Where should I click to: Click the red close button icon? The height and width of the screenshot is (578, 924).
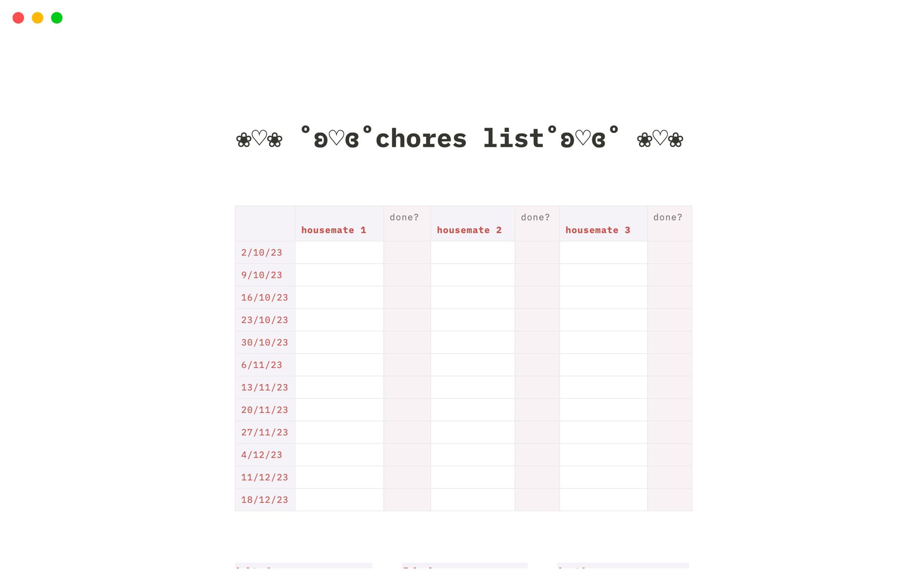click(18, 18)
